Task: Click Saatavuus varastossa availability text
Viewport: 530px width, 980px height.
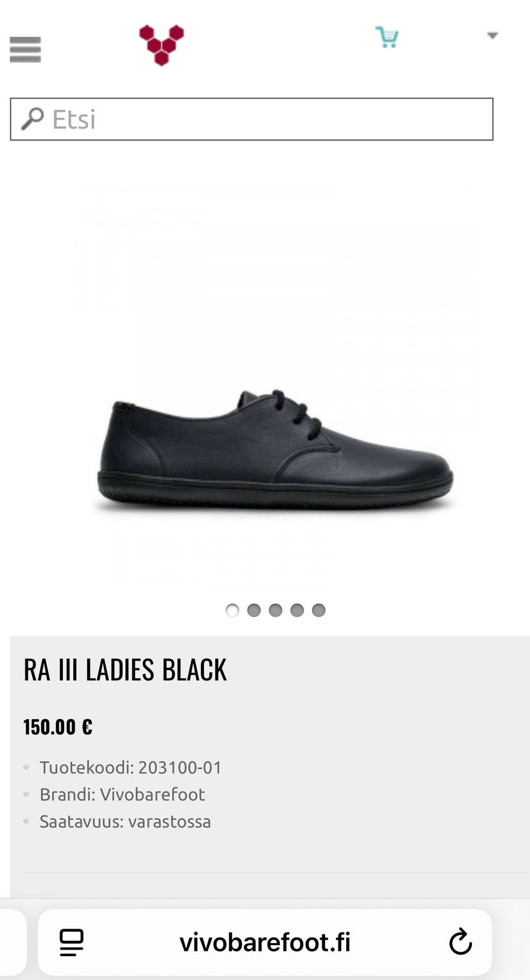Action: [125, 821]
